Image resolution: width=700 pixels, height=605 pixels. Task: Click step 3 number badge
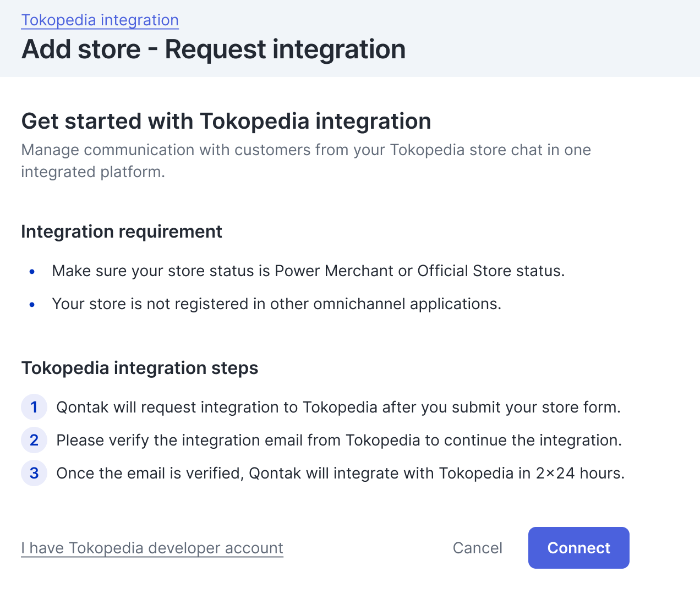pos(34,473)
